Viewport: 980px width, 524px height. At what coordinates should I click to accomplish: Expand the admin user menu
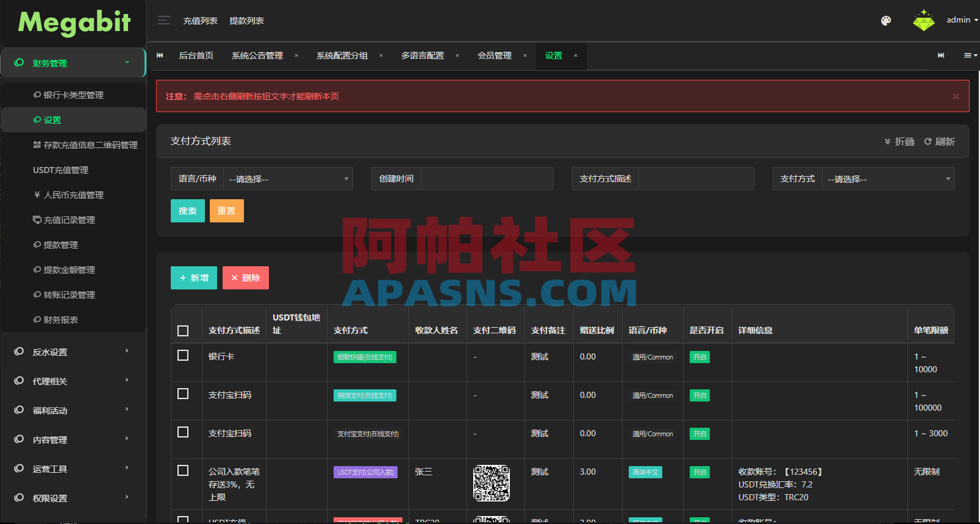coord(962,20)
